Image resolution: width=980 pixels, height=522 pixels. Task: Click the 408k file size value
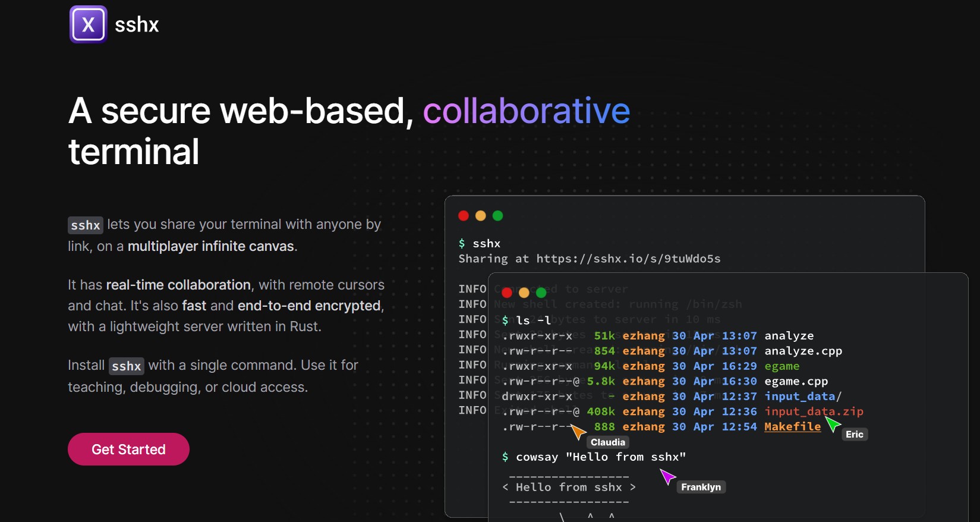tap(601, 411)
